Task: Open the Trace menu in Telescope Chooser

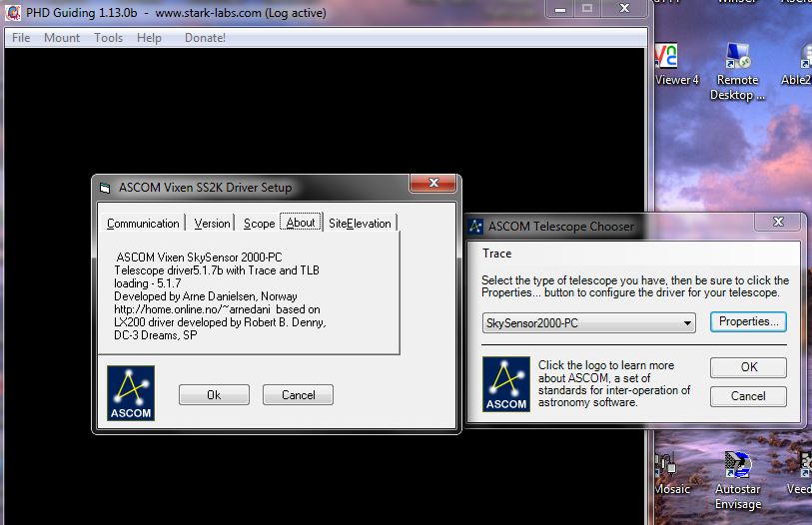Action: coord(496,254)
